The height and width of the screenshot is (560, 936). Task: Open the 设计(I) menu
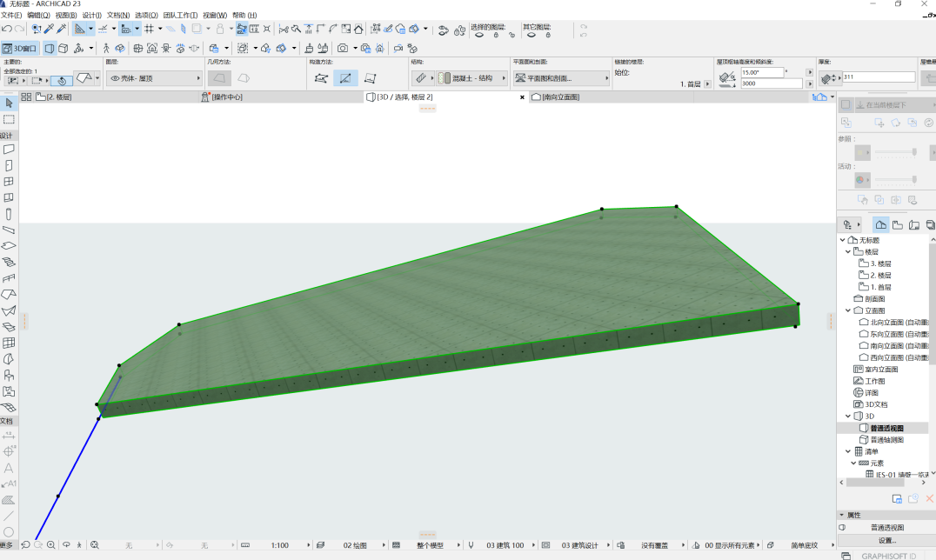tap(92, 15)
